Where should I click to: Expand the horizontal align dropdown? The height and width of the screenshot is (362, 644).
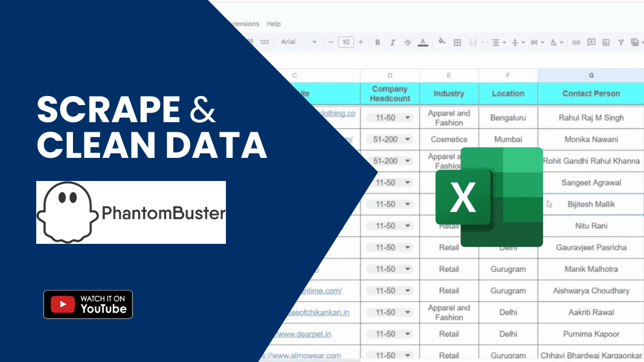(x=499, y=42)
